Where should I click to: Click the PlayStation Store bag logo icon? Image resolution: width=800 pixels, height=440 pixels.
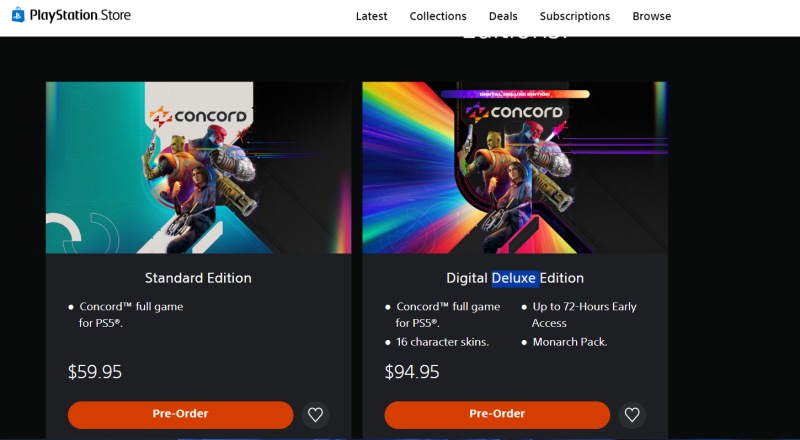click(x=15, y=16)
